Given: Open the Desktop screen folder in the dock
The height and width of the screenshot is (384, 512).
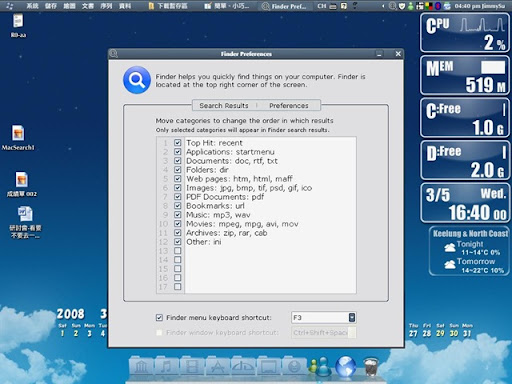Looking at the screenshot, I should 268,367.
